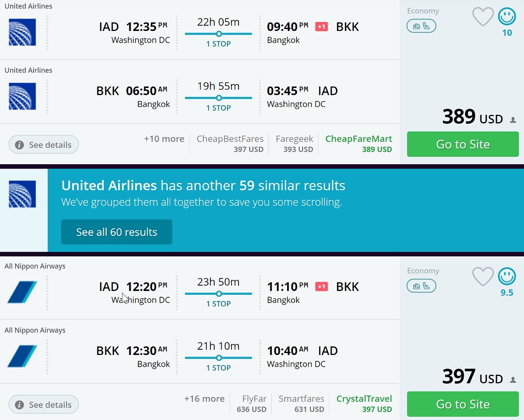
Task: Click All Nippon Airways logo on outbound flight
Action: pyautogui.click(x=23, y=293)
